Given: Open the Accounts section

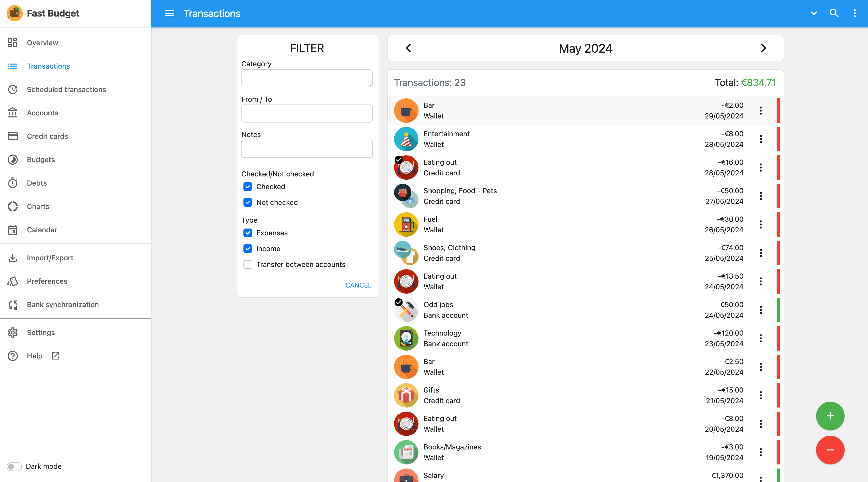Looking at the screenshot, I should click(x=42, y=112).
